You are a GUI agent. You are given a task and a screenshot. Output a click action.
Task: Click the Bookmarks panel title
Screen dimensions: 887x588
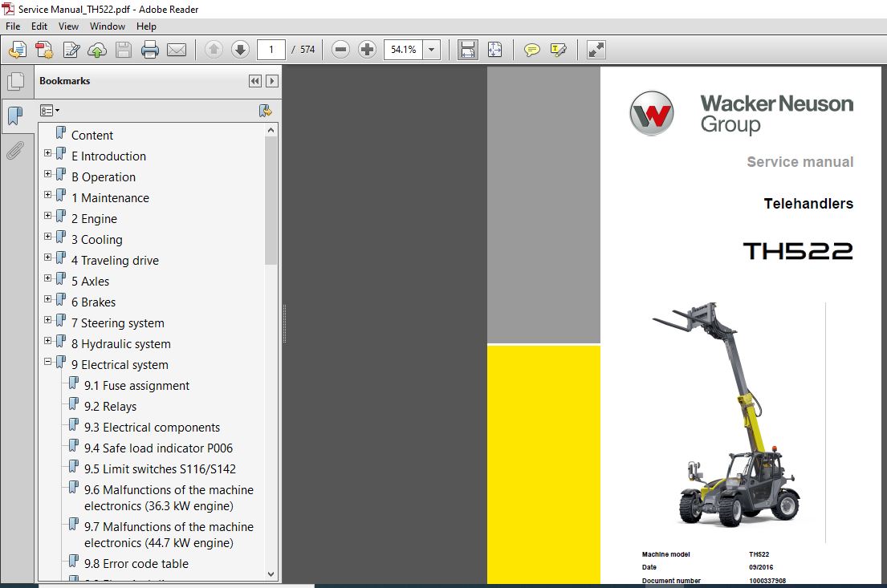[64, 81]
